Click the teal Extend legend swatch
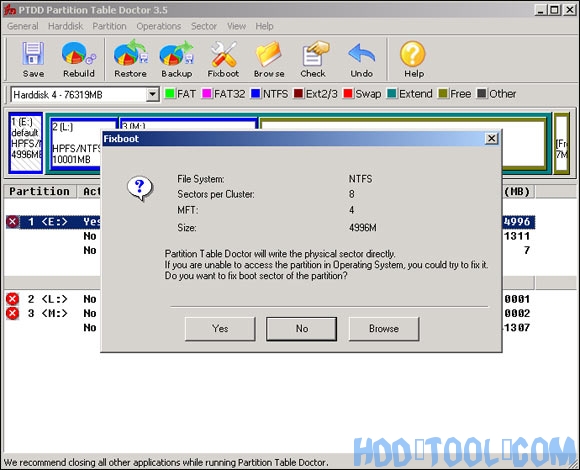580x470 pixels. pos(392,93)
